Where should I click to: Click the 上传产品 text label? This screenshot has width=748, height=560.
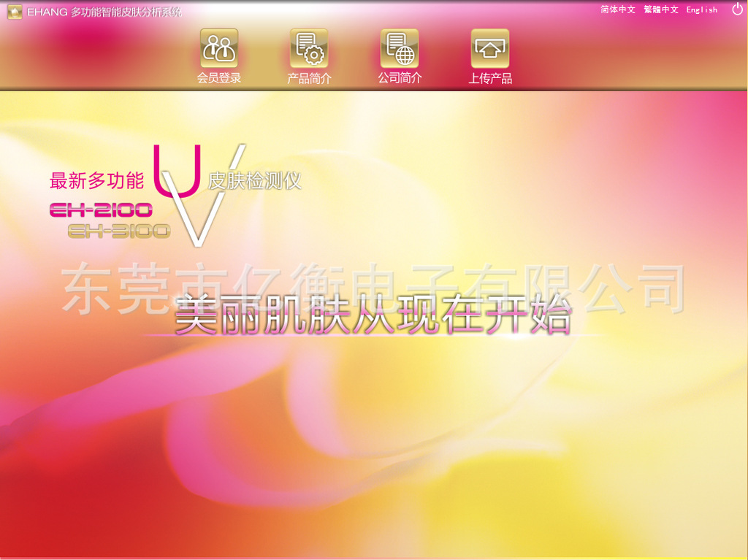pyautogui.click(x=490, y=78)
